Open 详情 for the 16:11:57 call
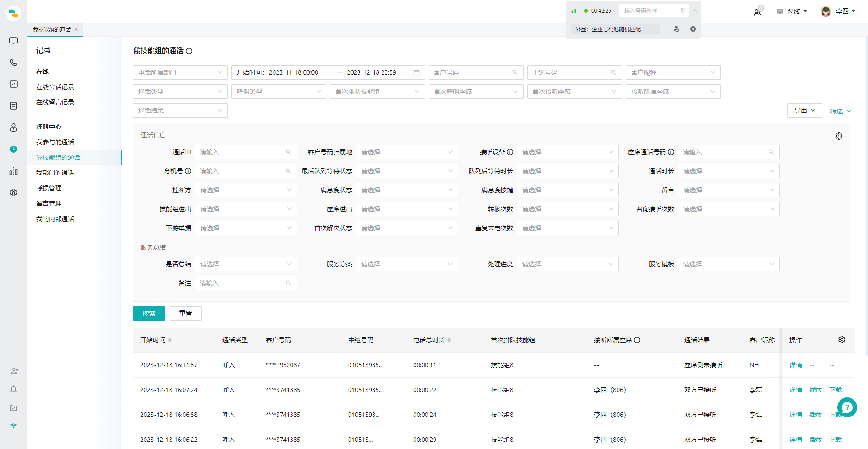The width and height of the screenshot is (868, 449). click(796, 365)
